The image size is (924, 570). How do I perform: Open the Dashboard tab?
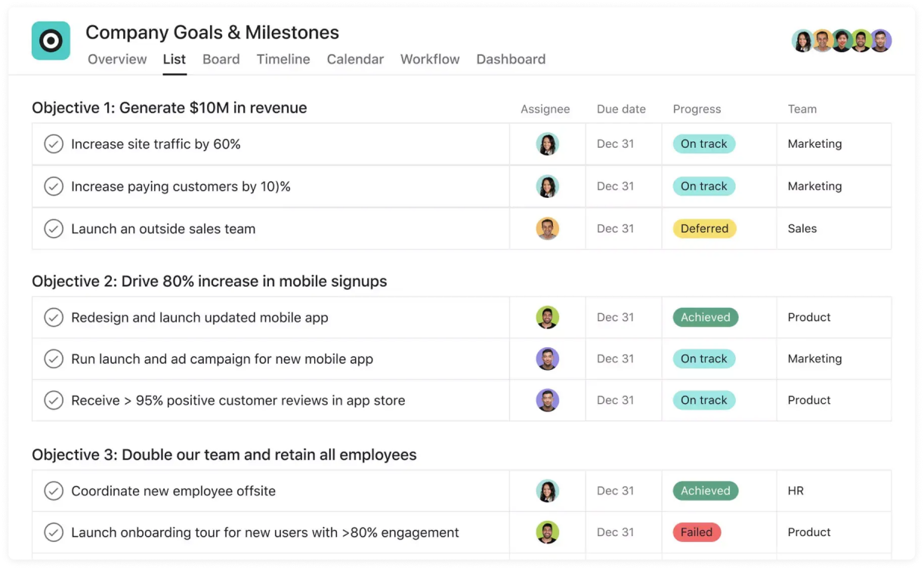tap(511, 59)
